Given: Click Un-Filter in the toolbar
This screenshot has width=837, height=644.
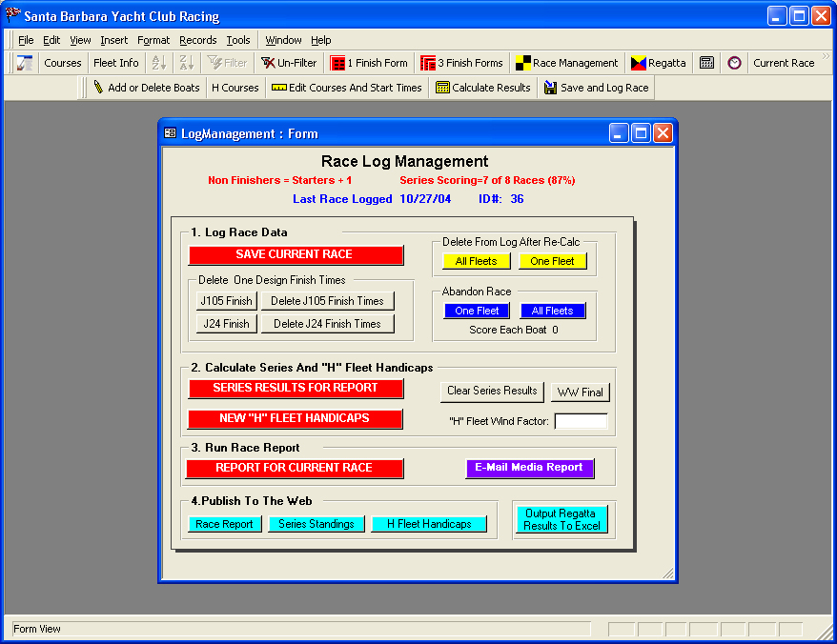Looking at the screenshot, I should click(x=289, y=63).
